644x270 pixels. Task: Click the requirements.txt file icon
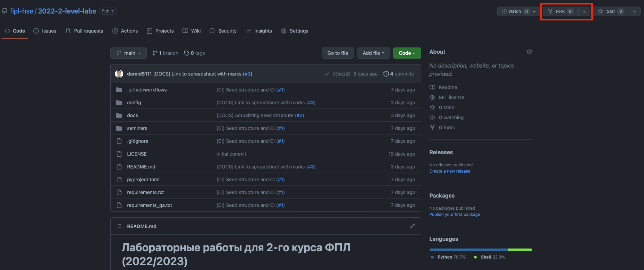(x=119, y=192)
